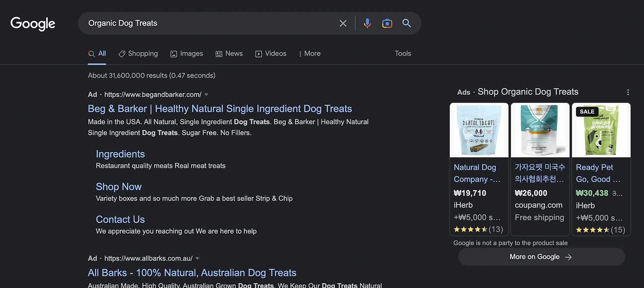
Task: Focus the Organic Dog Treats search field
Action: (x=211, y=23)
